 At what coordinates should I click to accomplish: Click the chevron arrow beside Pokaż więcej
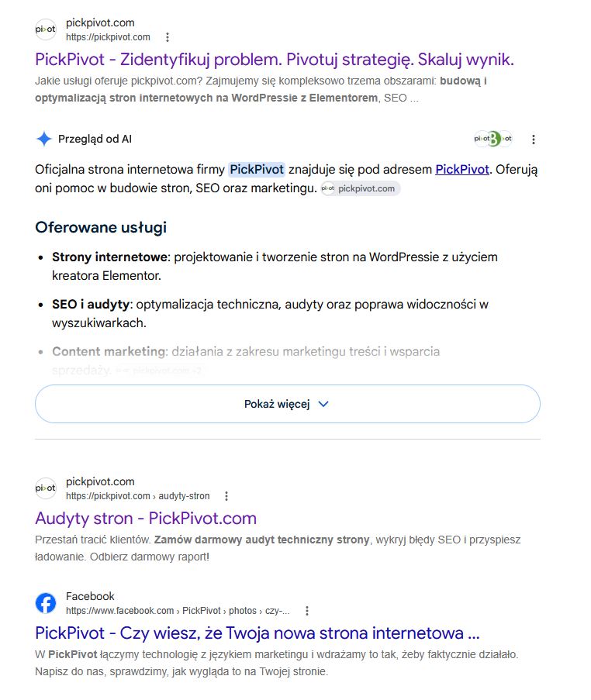pyautogui.click(x=323, y=404)
